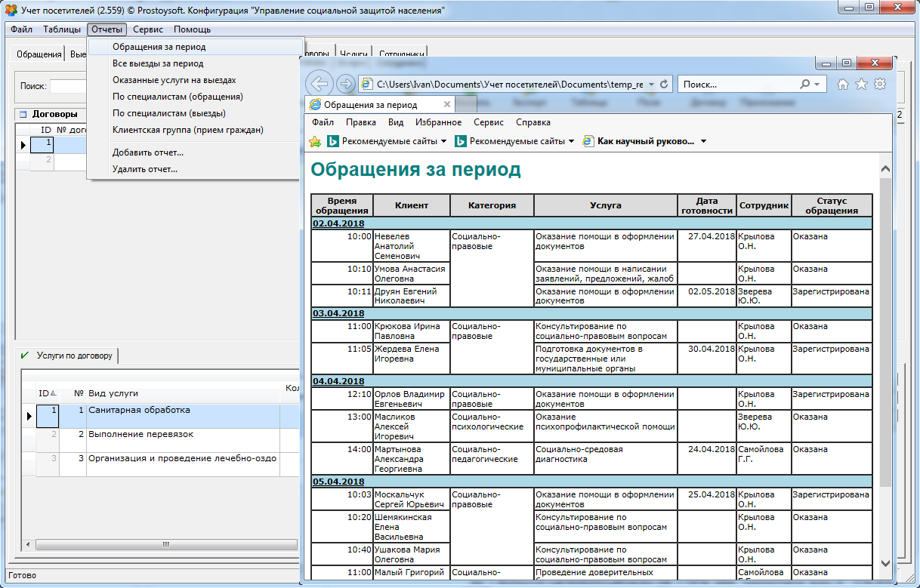Click the browser Forward arrow button
The height and width of the screenshot is (588, 920).
pos(346,85)
